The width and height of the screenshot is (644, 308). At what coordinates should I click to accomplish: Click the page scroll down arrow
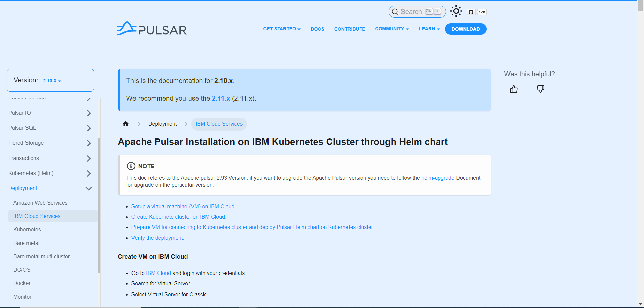[x=641, y=304]
